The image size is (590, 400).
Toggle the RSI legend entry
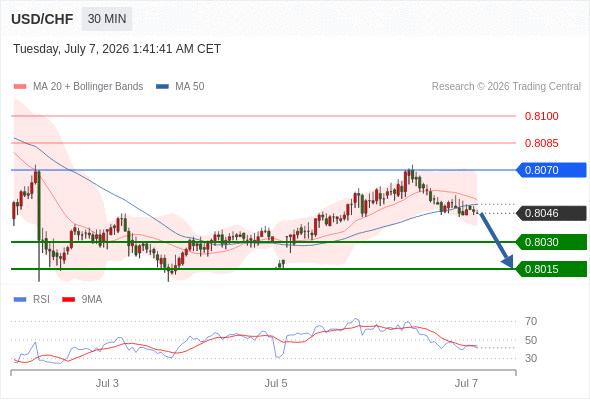pyautogui.click(x=32, y=300)
